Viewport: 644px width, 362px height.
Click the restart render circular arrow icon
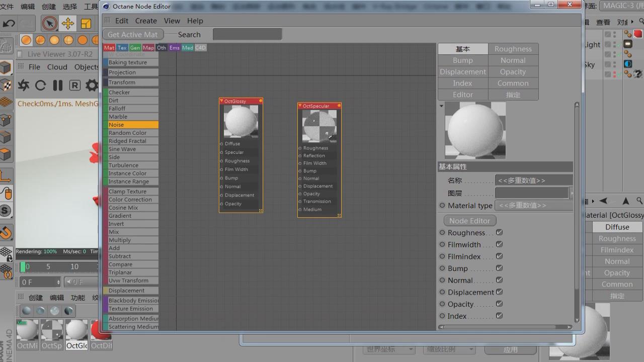pos(41,85)
